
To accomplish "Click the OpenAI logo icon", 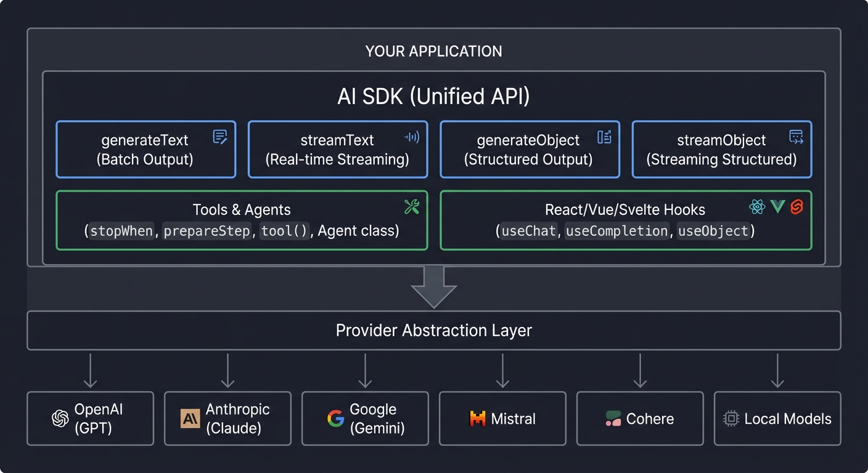I will click(59, 418).
